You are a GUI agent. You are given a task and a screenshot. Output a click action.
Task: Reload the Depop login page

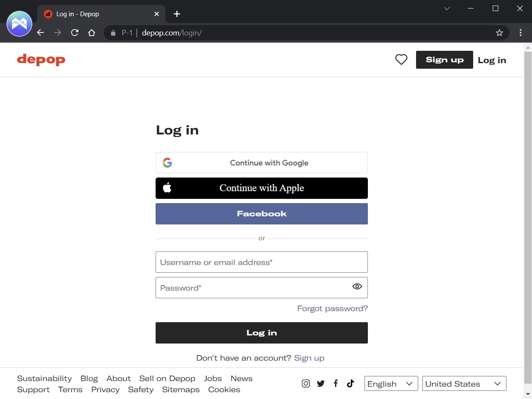[75, 33]
